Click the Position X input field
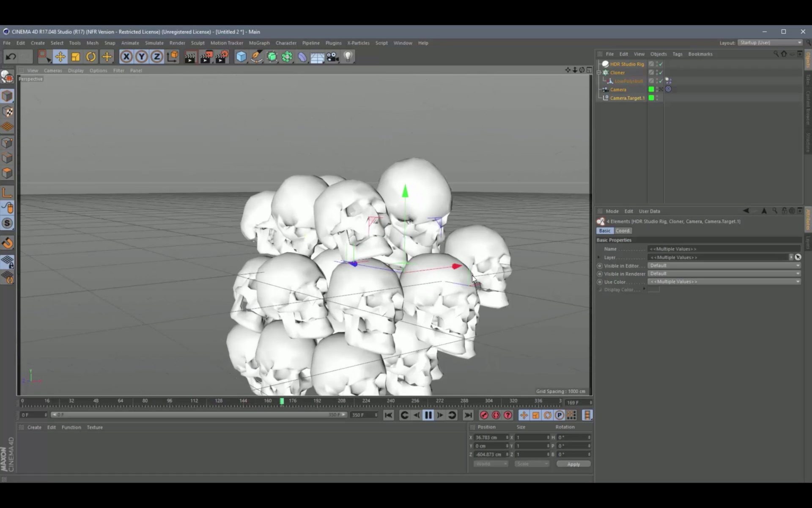Image resolution: width=812 pixels, height=508 pixels. pos(491,437)
